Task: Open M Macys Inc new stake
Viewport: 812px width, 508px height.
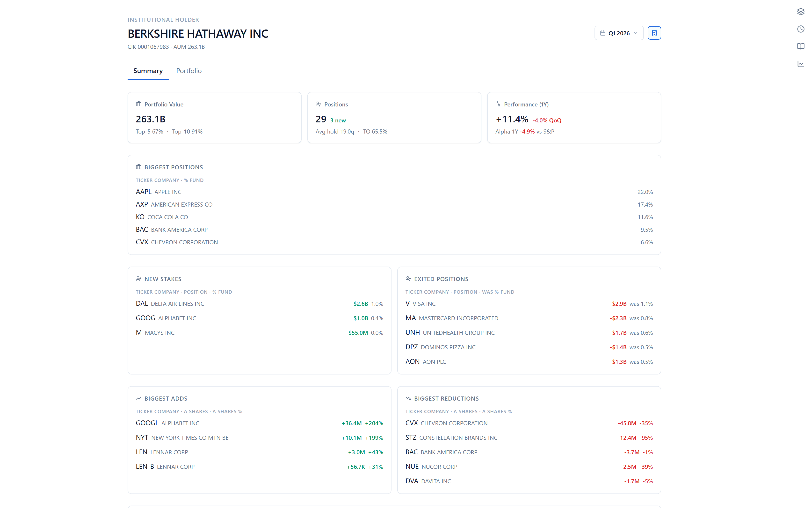Action: pyautogui.click(x=259, y=333)
